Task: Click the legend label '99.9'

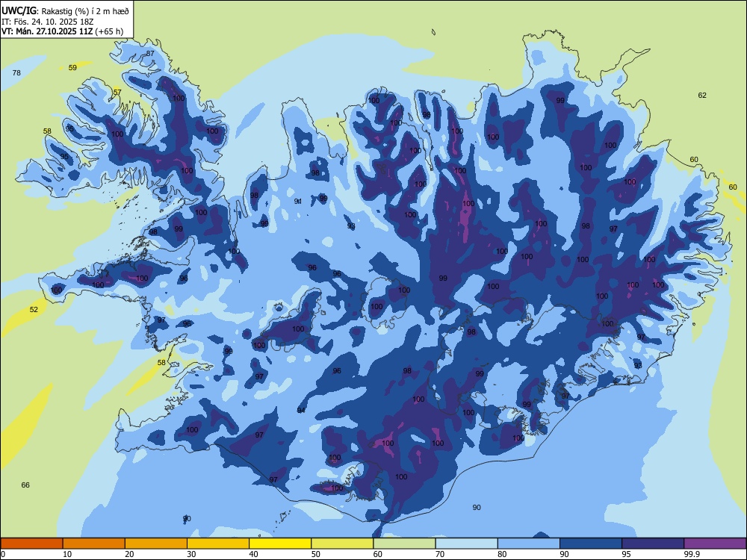Action: (x=692, y=554)
